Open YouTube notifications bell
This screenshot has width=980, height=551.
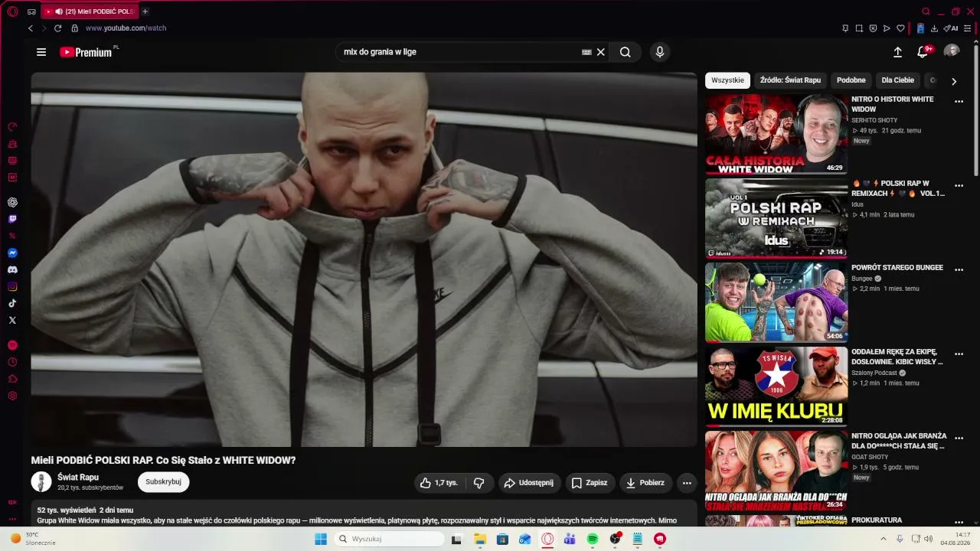(x=923, y=52)
